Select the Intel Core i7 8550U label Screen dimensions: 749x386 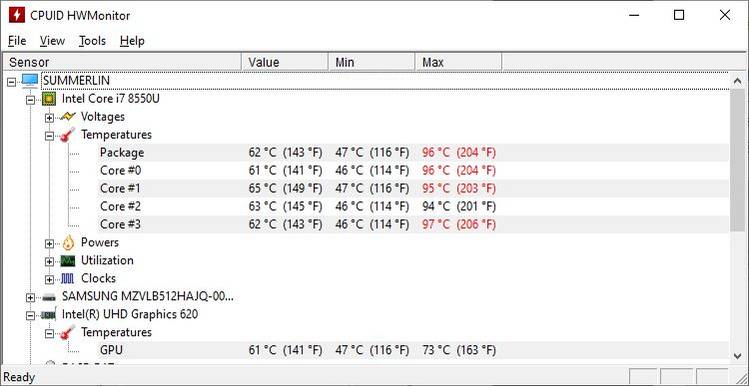[110, 99]
